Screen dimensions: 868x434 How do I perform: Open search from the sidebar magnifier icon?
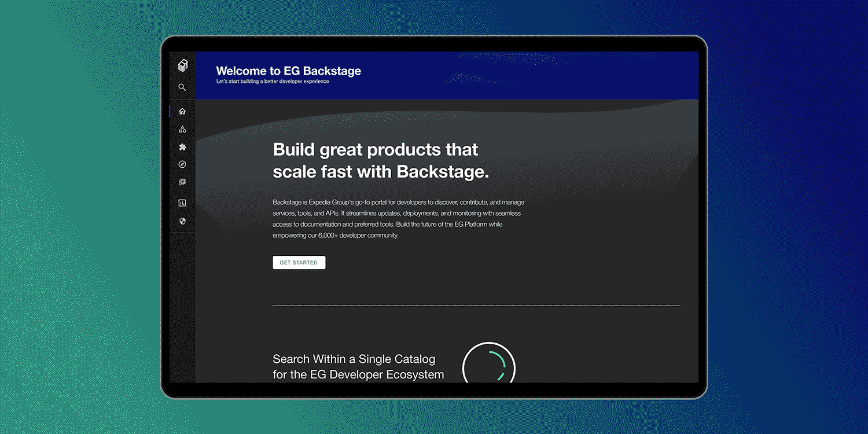(182, 87)
